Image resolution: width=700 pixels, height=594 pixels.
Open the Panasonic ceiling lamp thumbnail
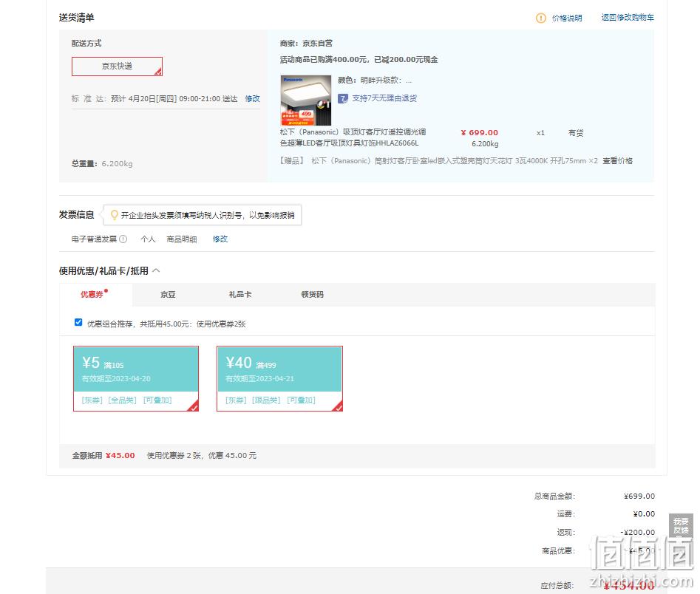306,100
